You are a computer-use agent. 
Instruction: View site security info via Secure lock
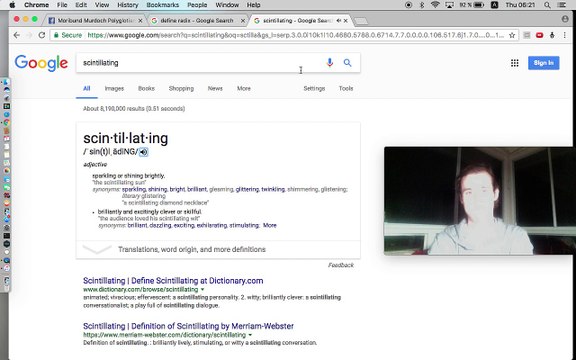[x=68, y=35]
